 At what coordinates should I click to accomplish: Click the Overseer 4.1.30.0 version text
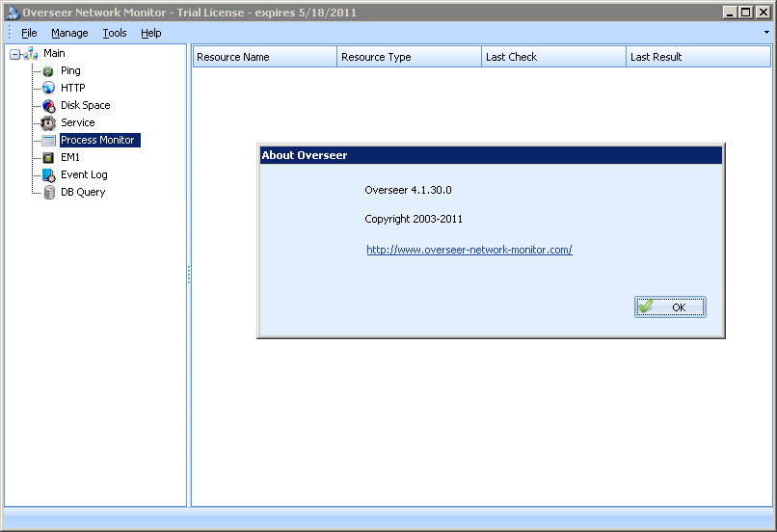point(408,190)
